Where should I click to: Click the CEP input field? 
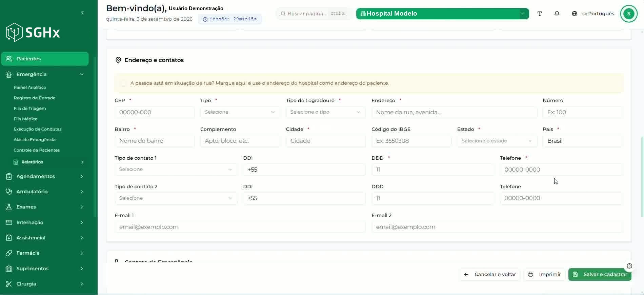click(x=155, y=112)
